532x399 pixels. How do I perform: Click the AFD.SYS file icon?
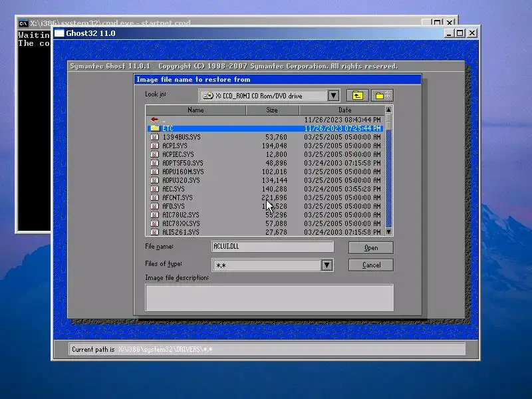pos(155,206)
